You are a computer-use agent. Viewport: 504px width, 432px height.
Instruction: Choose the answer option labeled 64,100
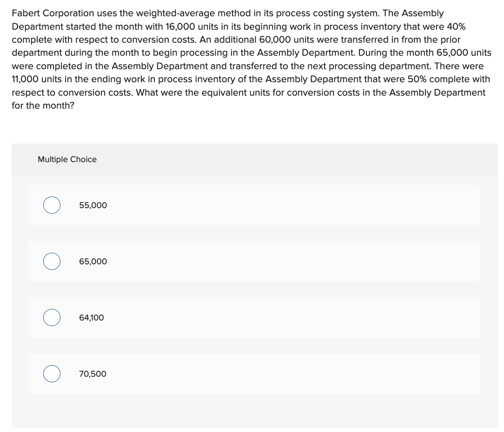[254, 317]
